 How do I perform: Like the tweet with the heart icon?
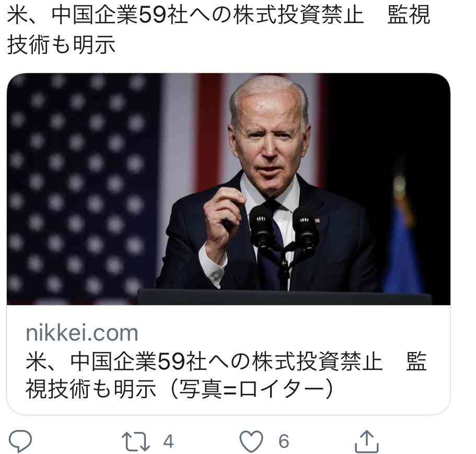pyautogui.click(x=251, y=441)
